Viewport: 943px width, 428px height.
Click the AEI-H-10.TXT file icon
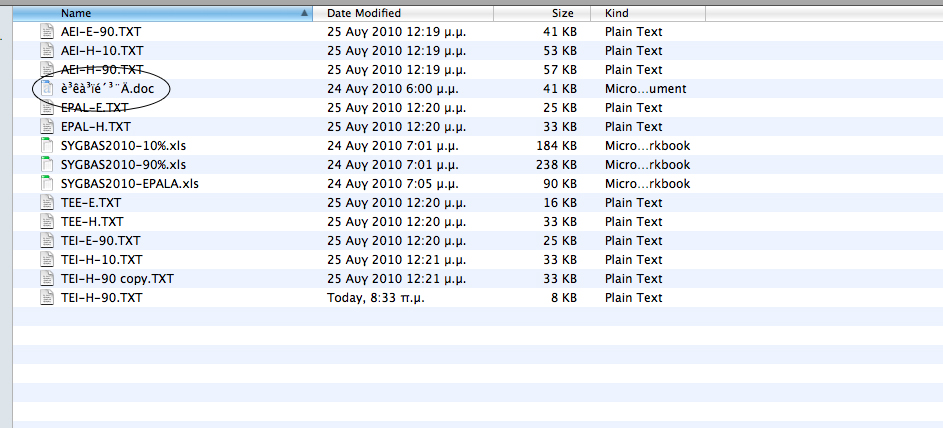click(47, 50)
